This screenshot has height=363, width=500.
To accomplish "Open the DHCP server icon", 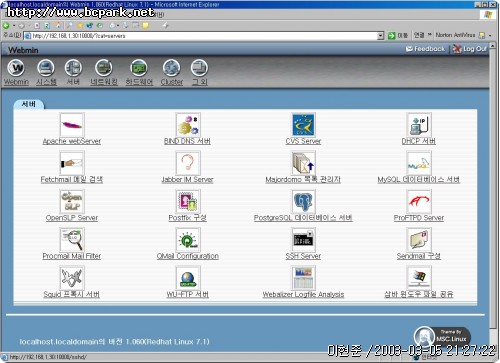I will tap(419, 125).
